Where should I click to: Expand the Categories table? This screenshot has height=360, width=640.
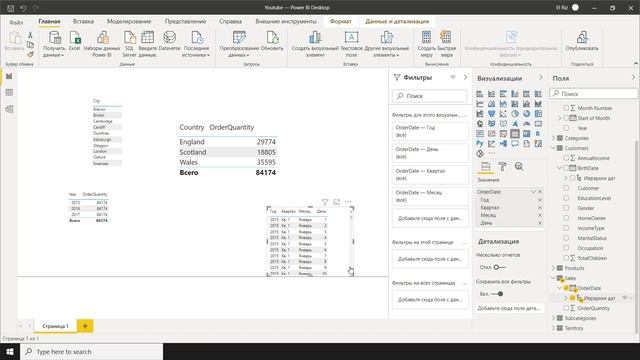click(554, 138)
